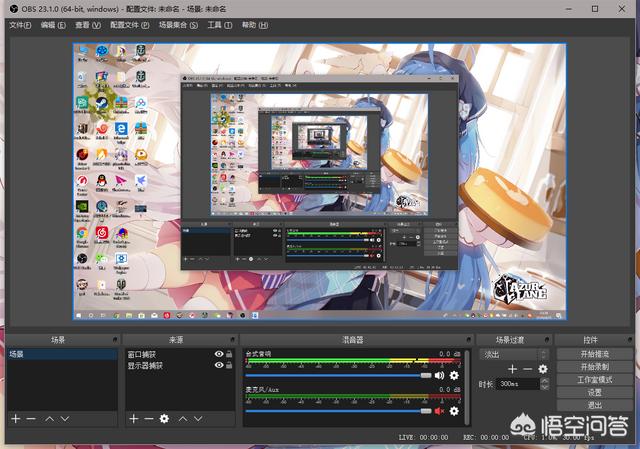Click the 台式音响 green level meter

tap(353, 361)
